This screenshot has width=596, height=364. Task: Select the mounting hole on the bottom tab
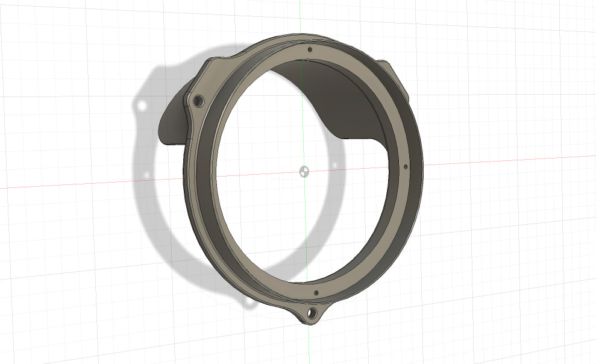[x=312, y=313]
